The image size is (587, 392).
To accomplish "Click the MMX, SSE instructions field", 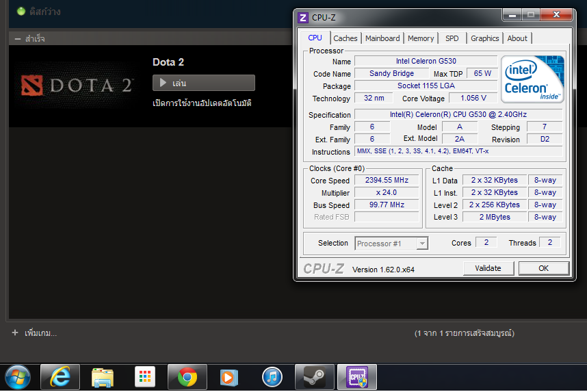I will [458, 151].
